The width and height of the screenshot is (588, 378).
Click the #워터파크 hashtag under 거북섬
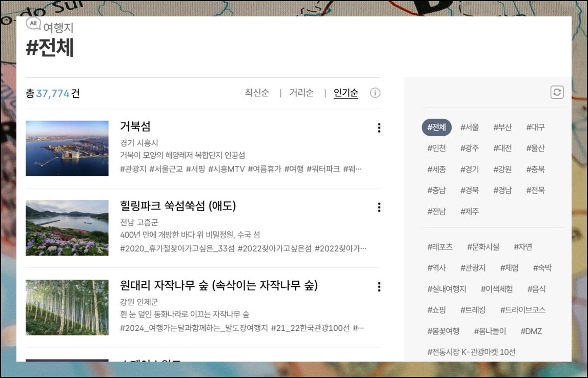coord(323,169)
